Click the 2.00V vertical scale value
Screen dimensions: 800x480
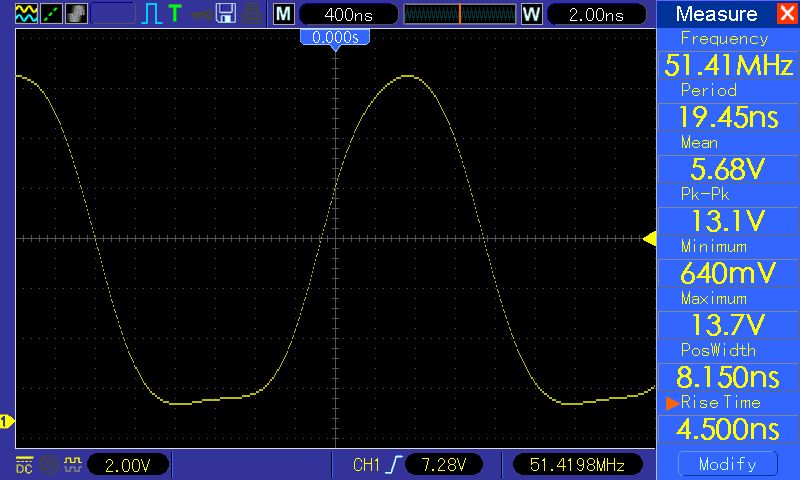128,465
